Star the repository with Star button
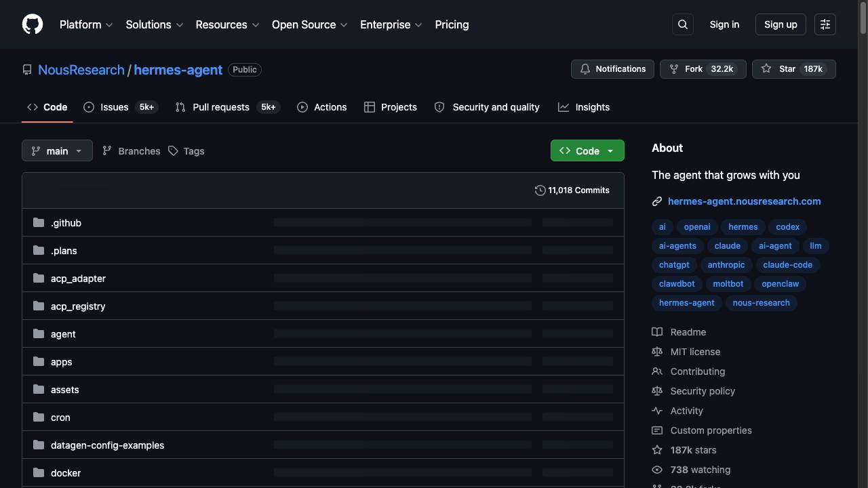Viewport: 868px width, 488px height. (794, 69)
